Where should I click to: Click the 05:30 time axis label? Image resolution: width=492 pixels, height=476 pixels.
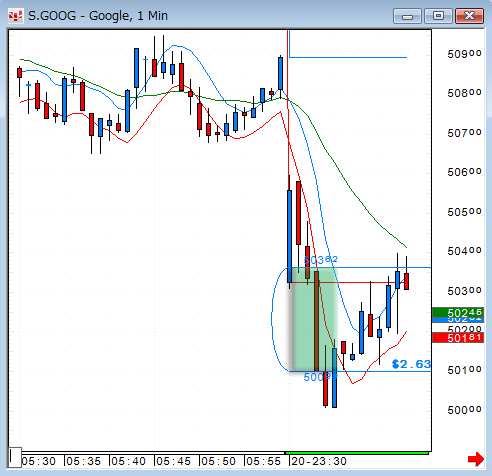(38, 461)
